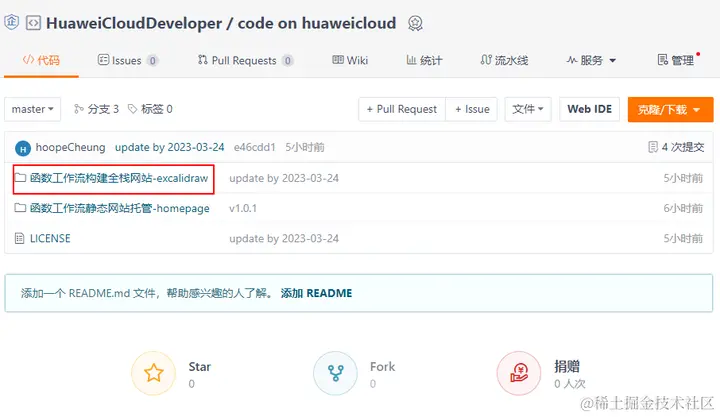Open the 函数工作流静态网站托管-homepage folder
This screenshot has width=720, height=417.
(119, 208)
